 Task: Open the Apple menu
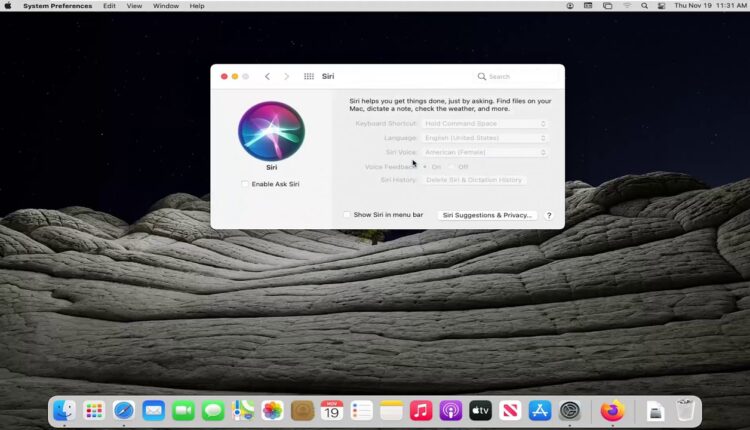click(x=8, y=6)
